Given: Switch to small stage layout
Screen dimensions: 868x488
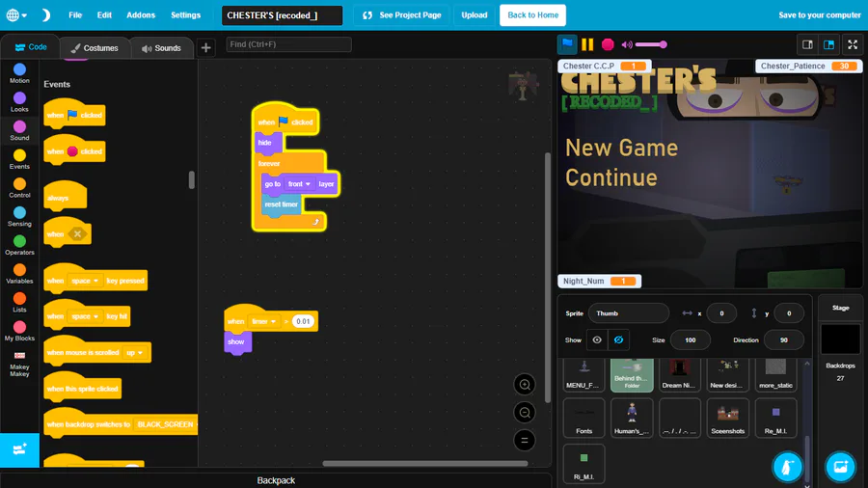Looking at the screenshot, I should 807,44.
